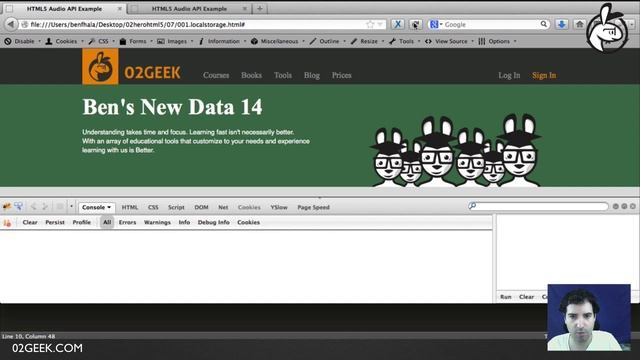Open the Blog link

pyautogui.click(x=312, y=75)
